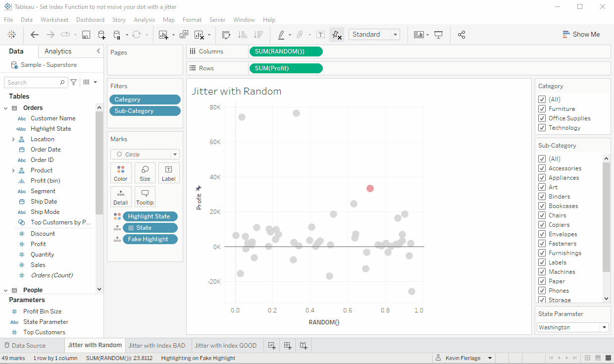
Task: Click the Swap Rows and Columns icon
Action: tap(226, 35)
